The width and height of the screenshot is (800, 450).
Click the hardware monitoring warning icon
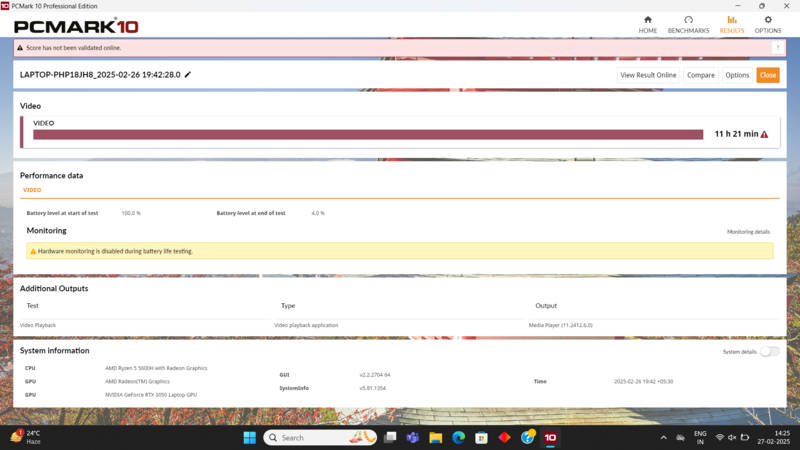[33, 251]
